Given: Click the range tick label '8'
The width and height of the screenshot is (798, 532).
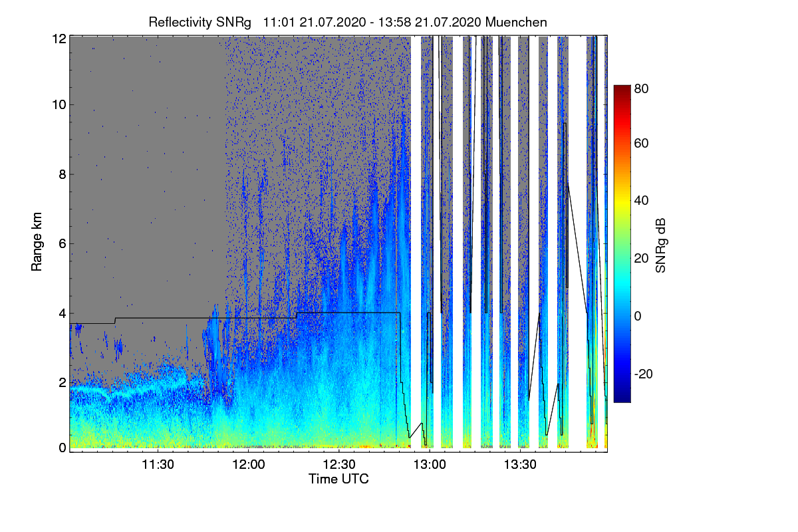Looking at the screenshot, I should coord(63,174).
